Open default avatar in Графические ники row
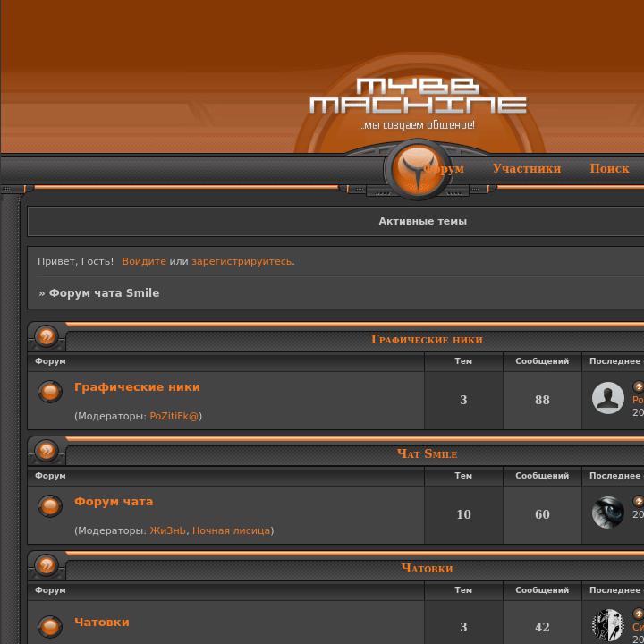Screen dimensions: 644x644 coord(608,398)
